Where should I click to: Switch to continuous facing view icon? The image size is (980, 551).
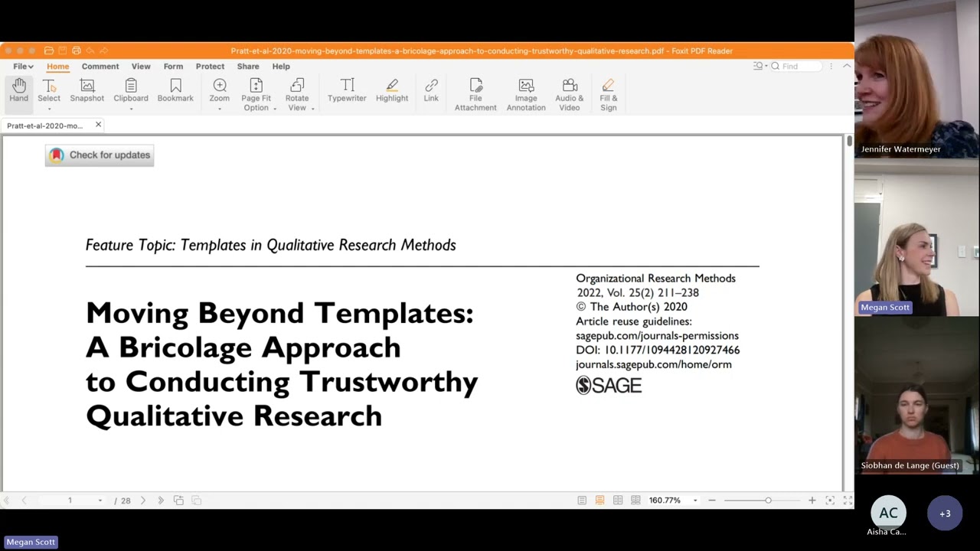click(635, 500)
